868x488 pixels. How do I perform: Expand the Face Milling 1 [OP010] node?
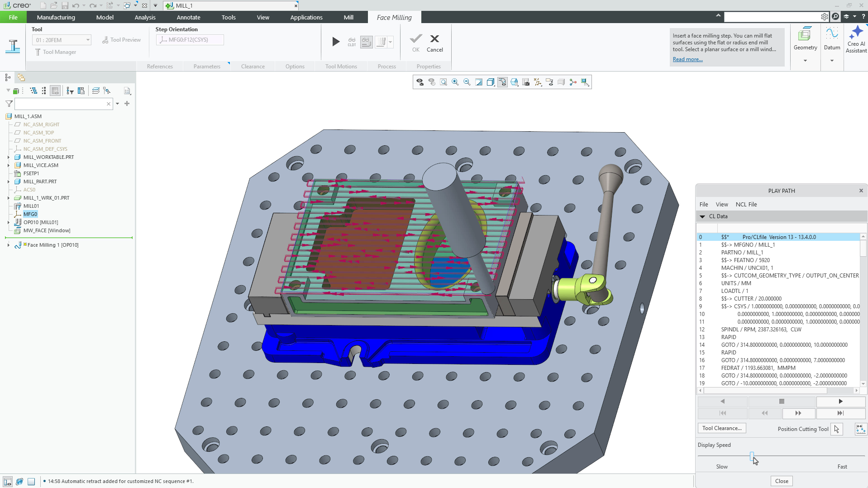point(8,245)
